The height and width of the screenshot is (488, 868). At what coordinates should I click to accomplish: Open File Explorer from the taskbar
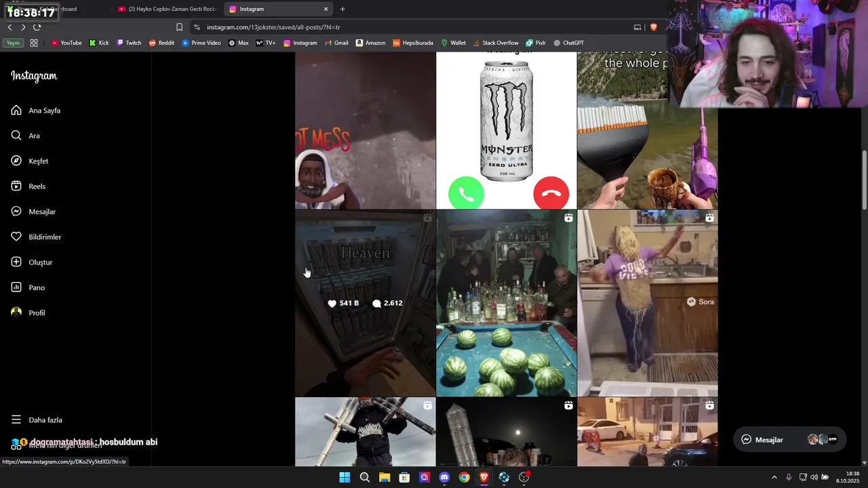(384, 477)
